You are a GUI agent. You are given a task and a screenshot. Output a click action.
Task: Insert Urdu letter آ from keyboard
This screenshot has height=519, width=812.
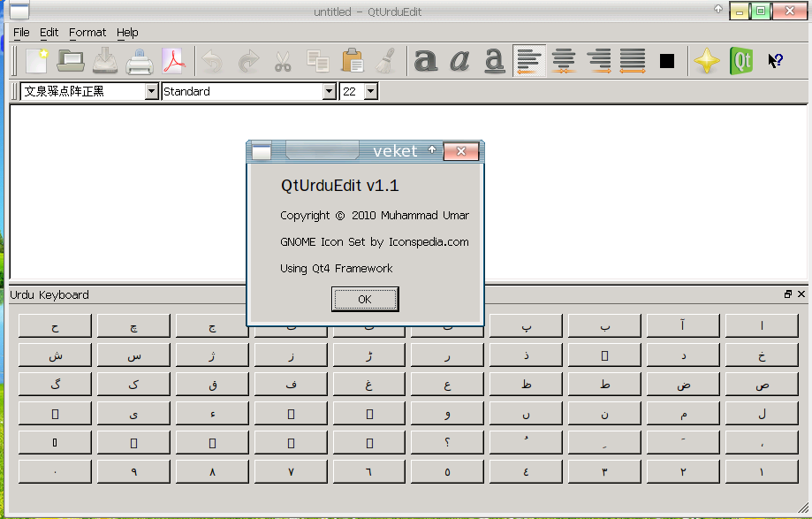click(683, 325)
